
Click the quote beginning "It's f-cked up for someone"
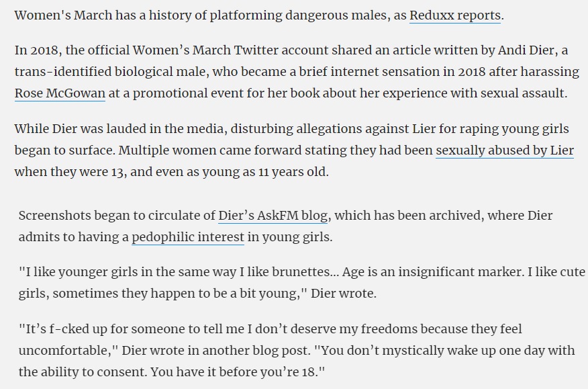(x=297, y=350)
